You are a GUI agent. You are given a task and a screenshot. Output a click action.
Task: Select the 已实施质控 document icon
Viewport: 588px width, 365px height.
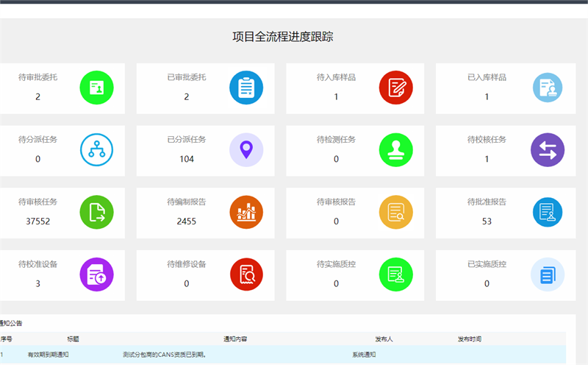click(x=547, y=274)
